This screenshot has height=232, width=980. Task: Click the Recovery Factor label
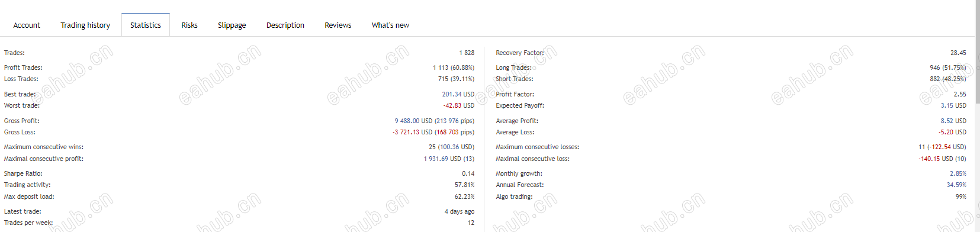(x=520, y=53)
